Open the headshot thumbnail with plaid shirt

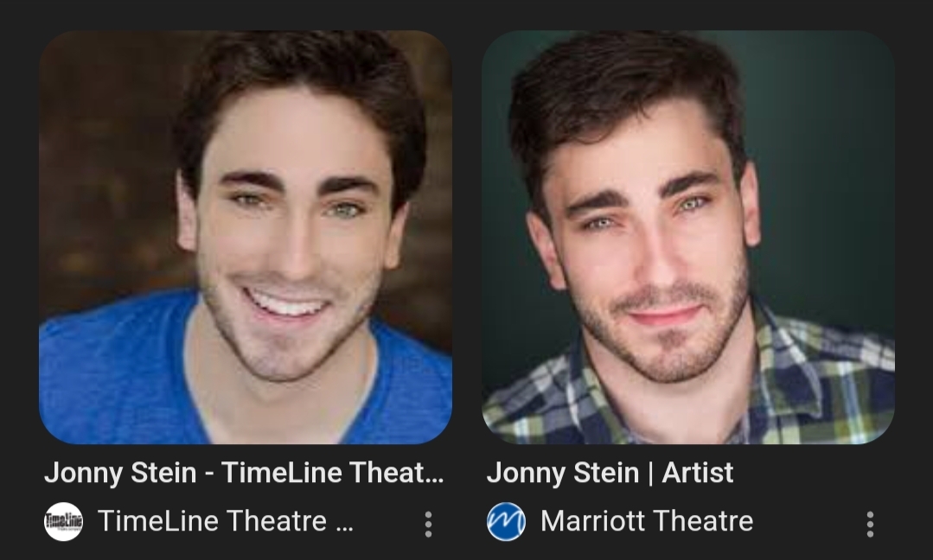pos(687,237)
